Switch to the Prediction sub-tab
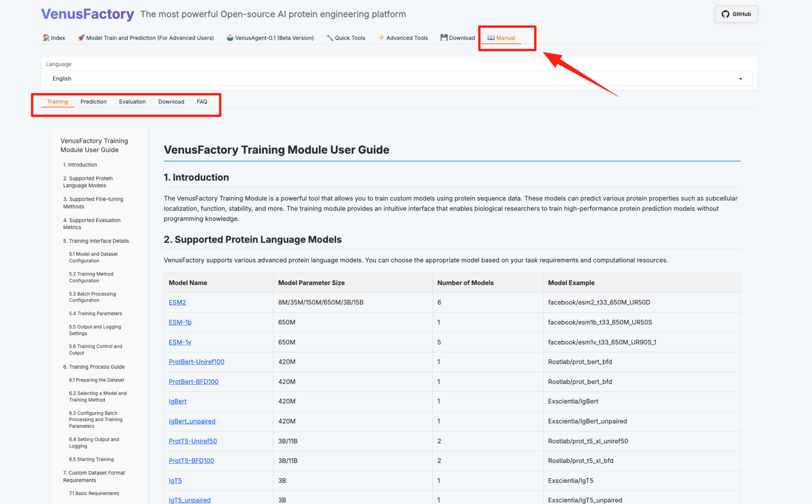Viewport: 812px width, 504px height. [x=93, y=102]
